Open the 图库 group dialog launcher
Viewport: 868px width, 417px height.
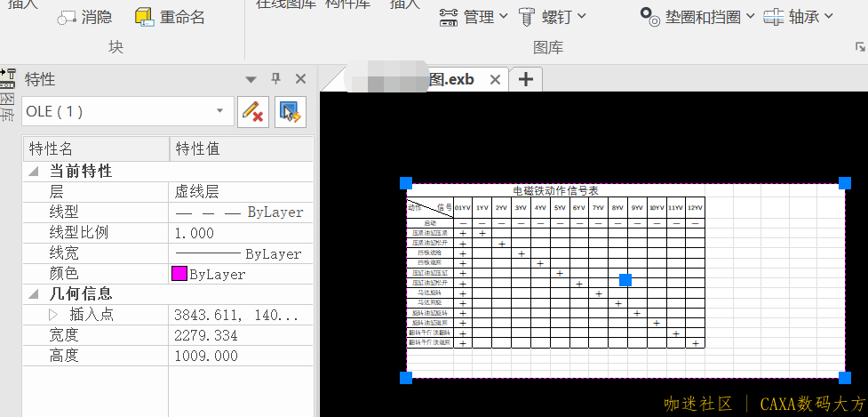tap(859, 46)
